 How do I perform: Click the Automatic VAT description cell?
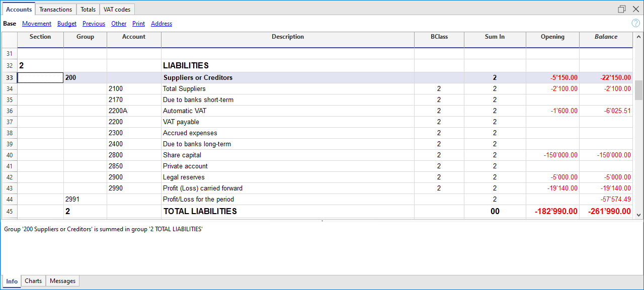(287, 111)
